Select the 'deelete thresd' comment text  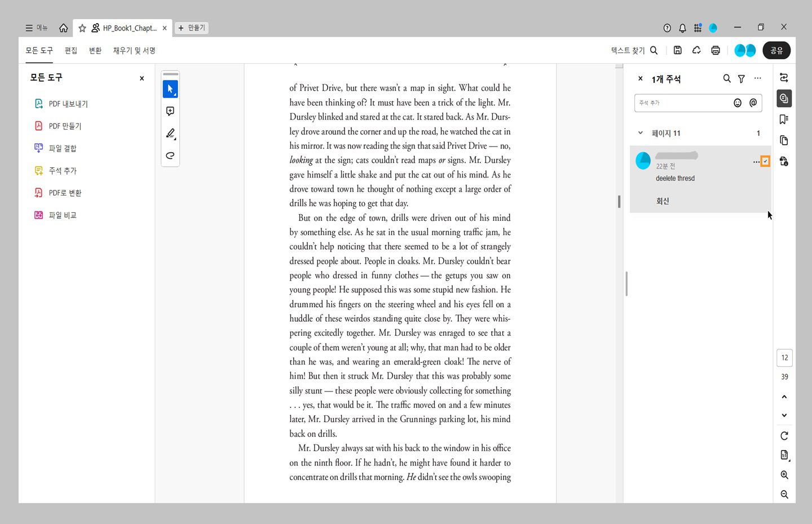[675, 178]
